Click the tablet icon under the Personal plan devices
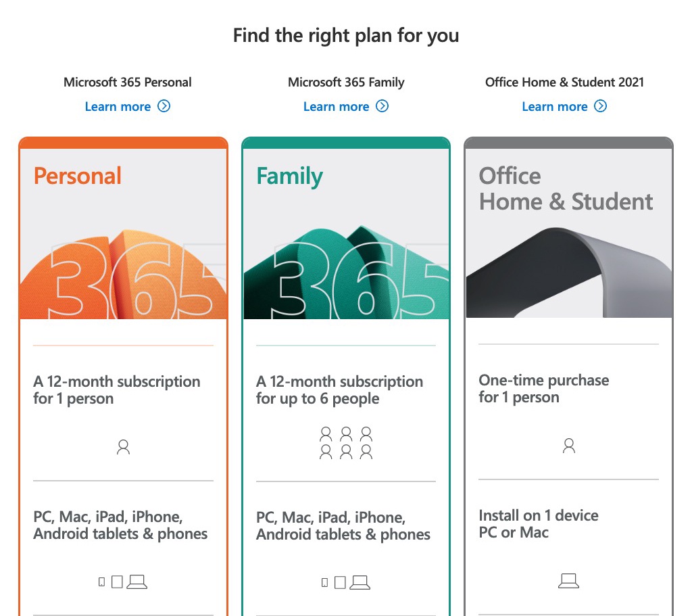The image size is (692, 616). coord(116,581)
